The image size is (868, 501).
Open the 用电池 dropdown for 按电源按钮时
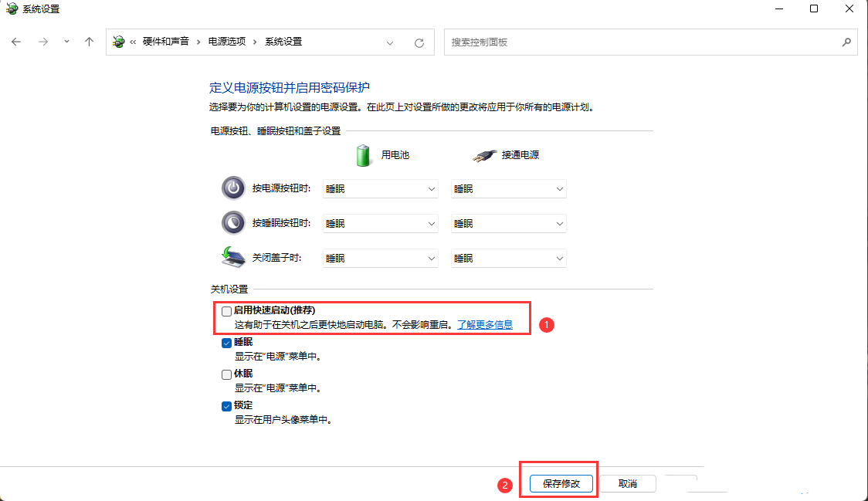(380, 188)
